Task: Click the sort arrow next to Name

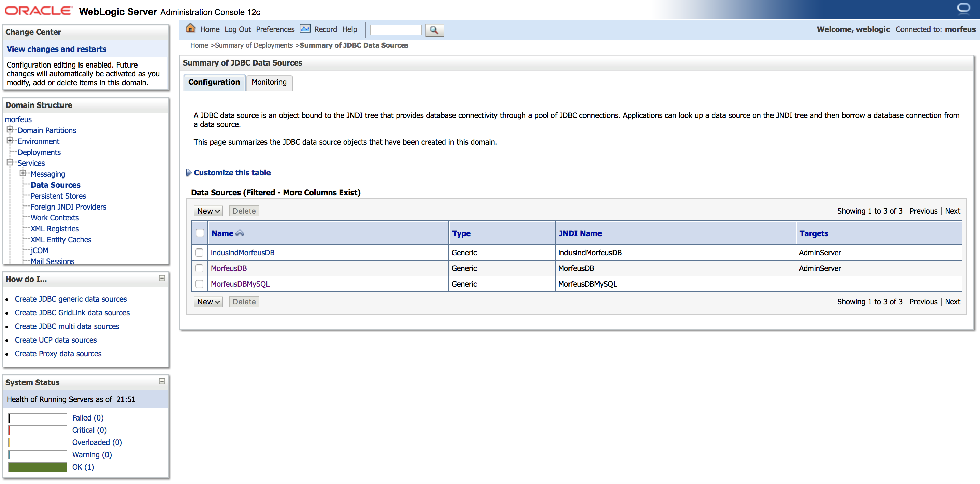Action: 240,233
